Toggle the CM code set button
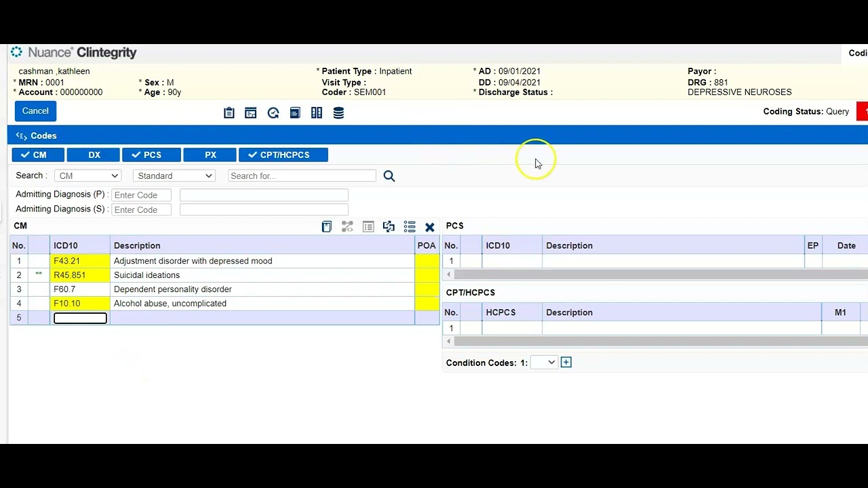Screen dimensions: 868x488 (38, 155)
